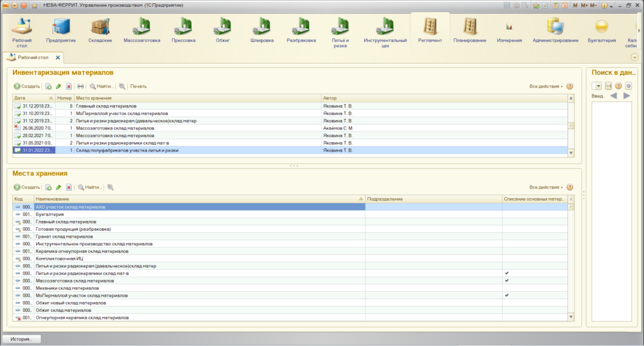Go to next search result arrow
Screen dimensions: 644x346
pyautogui.click(x=626, y=96)
